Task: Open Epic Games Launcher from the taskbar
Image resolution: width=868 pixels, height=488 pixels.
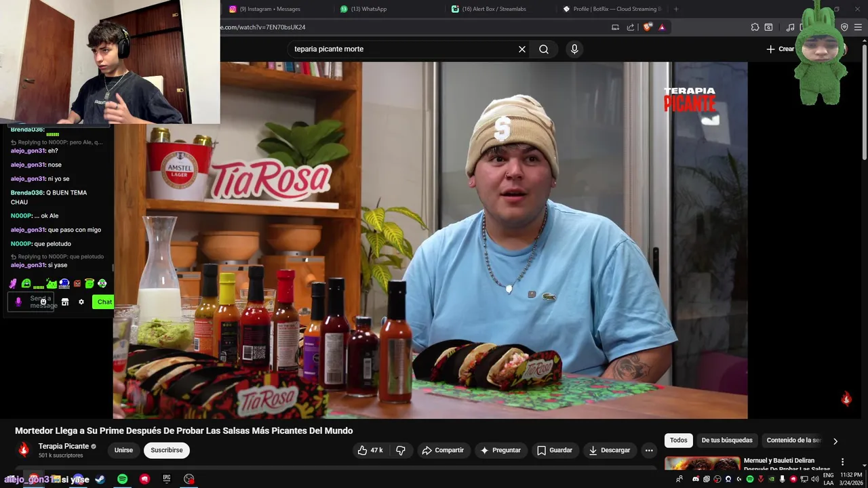Action: point(167,479)
